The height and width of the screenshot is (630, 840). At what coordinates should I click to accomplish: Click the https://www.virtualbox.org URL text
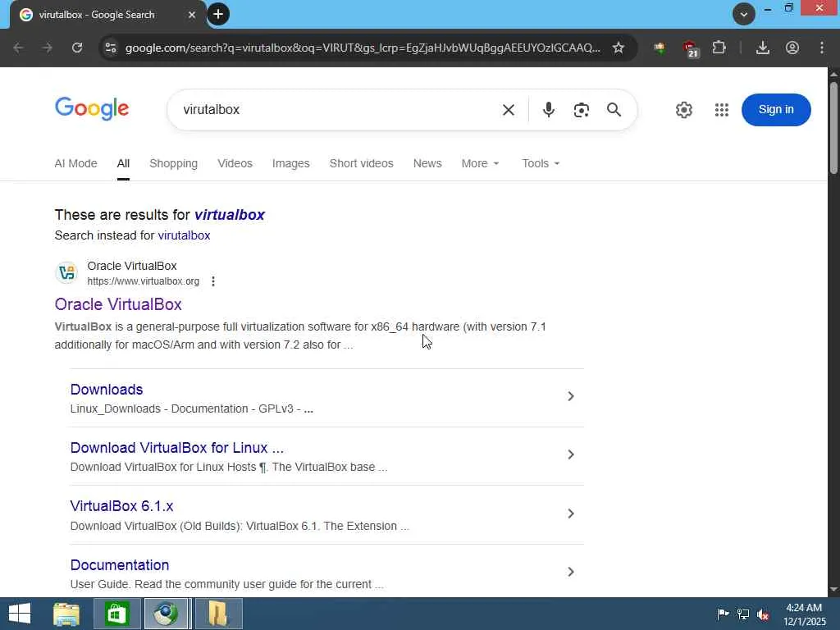(143, 281)
